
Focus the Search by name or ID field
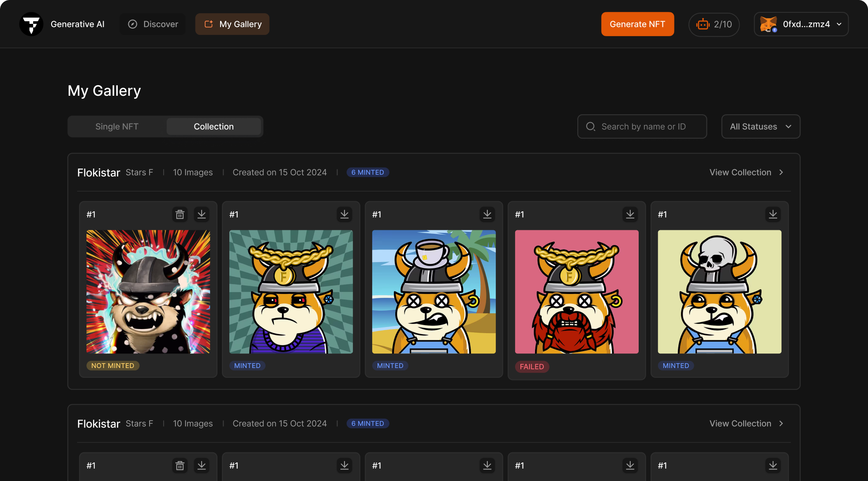[x=643, y=127]
